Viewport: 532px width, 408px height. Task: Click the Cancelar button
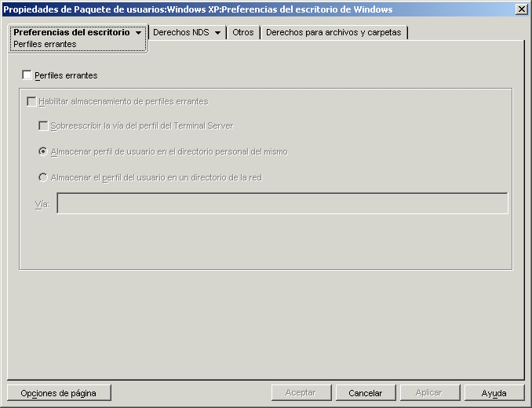point(366,393)
